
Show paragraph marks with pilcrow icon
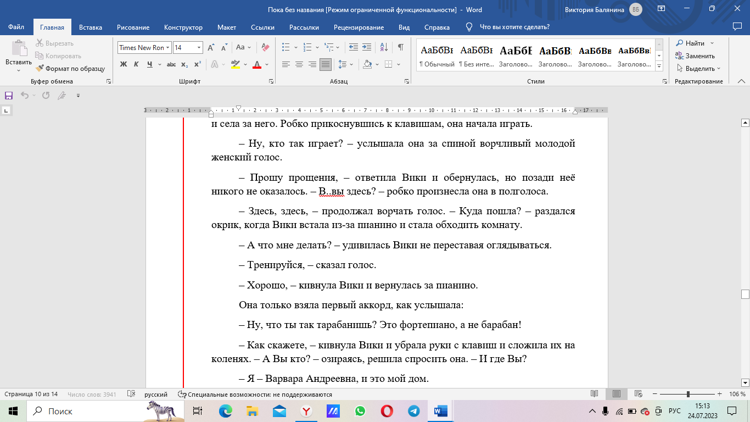pyautogui.click(x=401, y=47)
